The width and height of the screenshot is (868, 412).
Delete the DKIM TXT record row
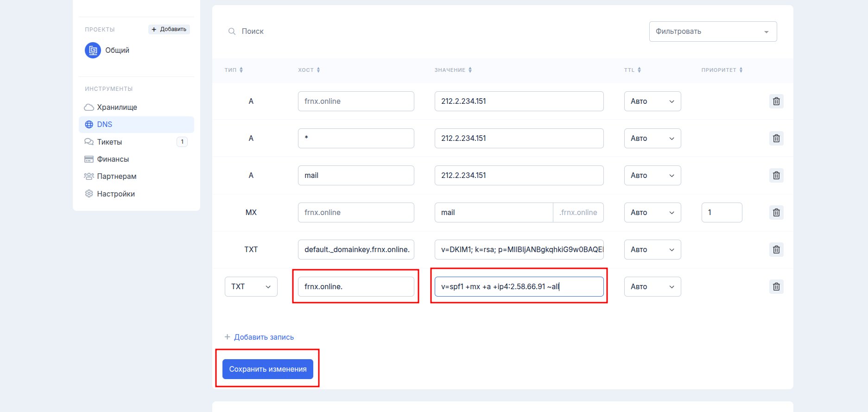(776, 249)
